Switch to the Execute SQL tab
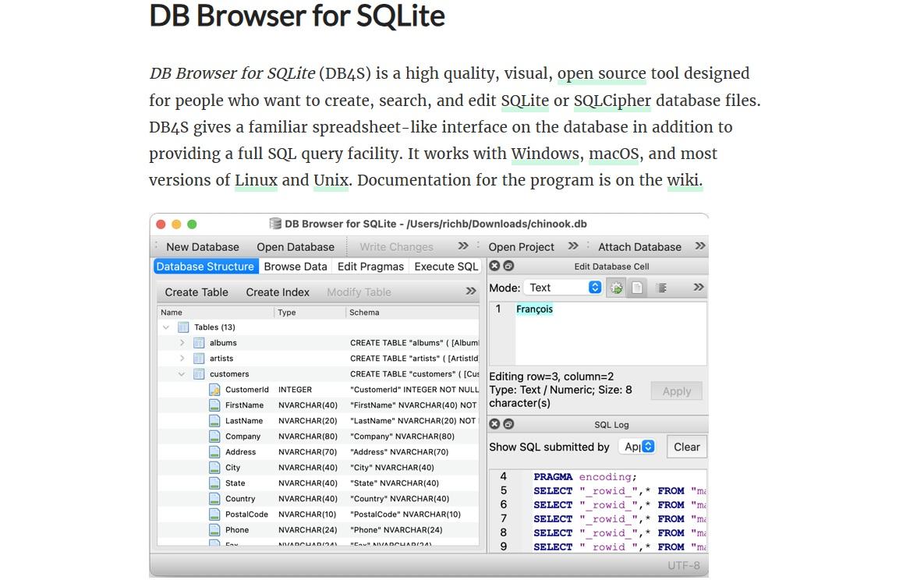Viewport: 924px width, 587px height. pyautogui.click(x=446, y=267)
